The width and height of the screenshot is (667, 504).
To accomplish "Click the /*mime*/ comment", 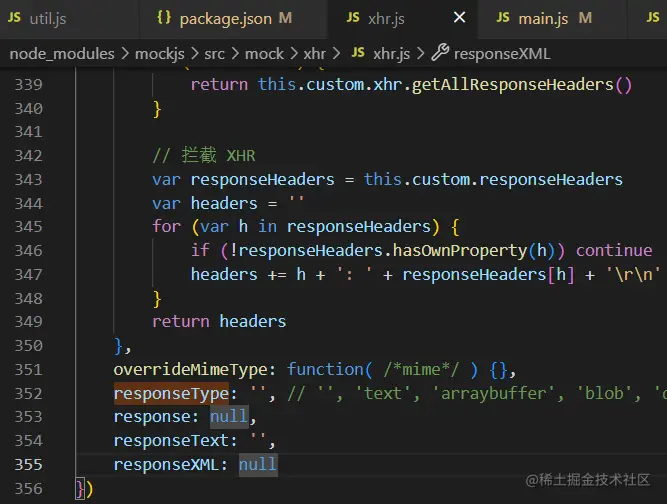I will pyautogui.click(x=421, y=370).
